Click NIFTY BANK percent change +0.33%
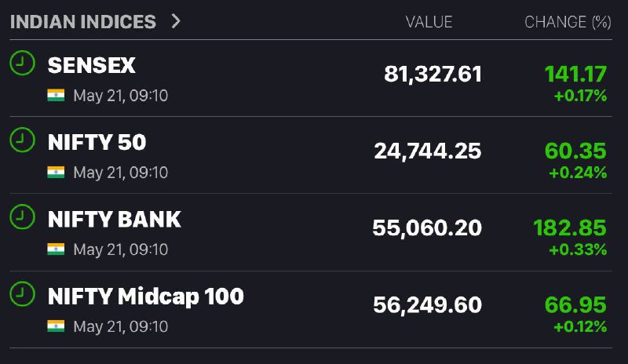 578,249
